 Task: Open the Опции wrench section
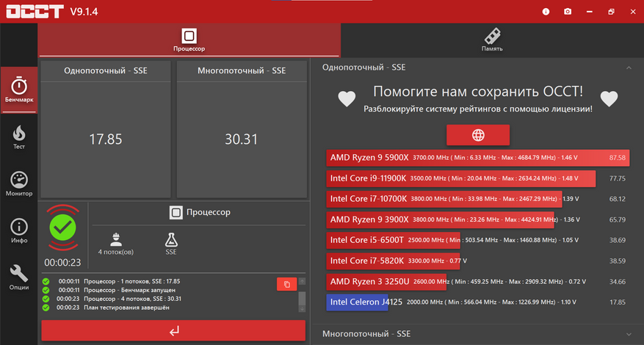(19, 277)
